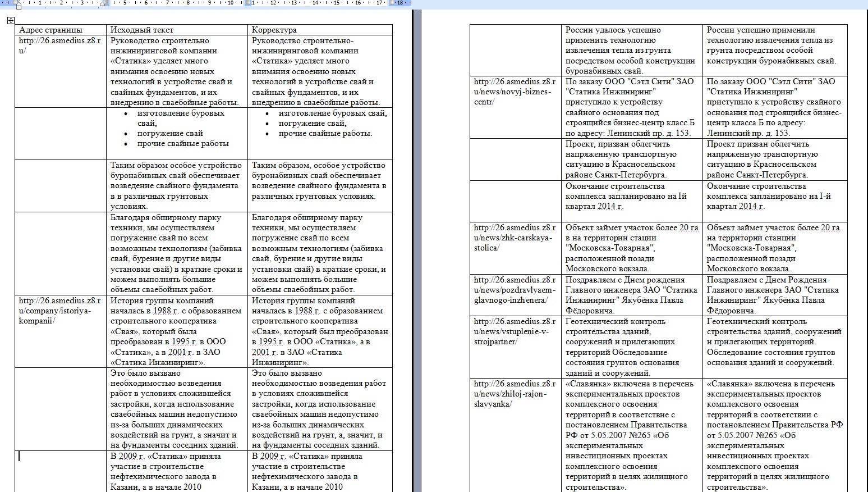Click corrected cell starting 'В 2009 г. «Статика» приняла'
The image size is (868, 492).
pos(320,471)
